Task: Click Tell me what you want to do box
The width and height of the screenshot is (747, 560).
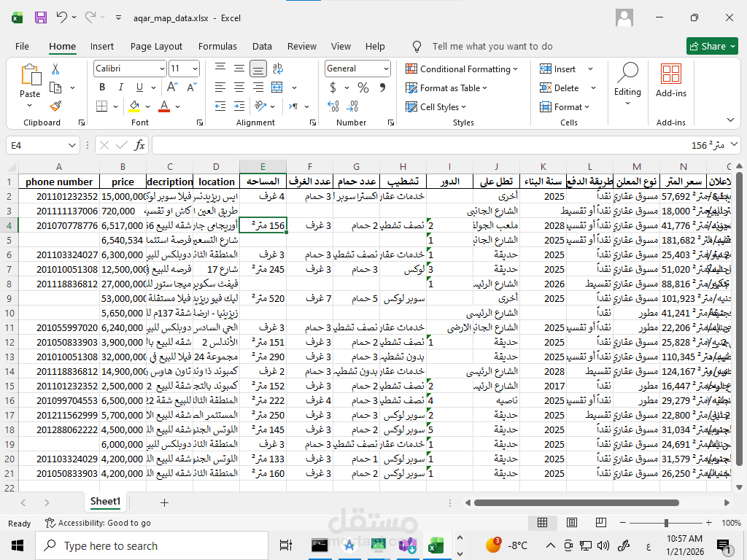Action: 492,46
